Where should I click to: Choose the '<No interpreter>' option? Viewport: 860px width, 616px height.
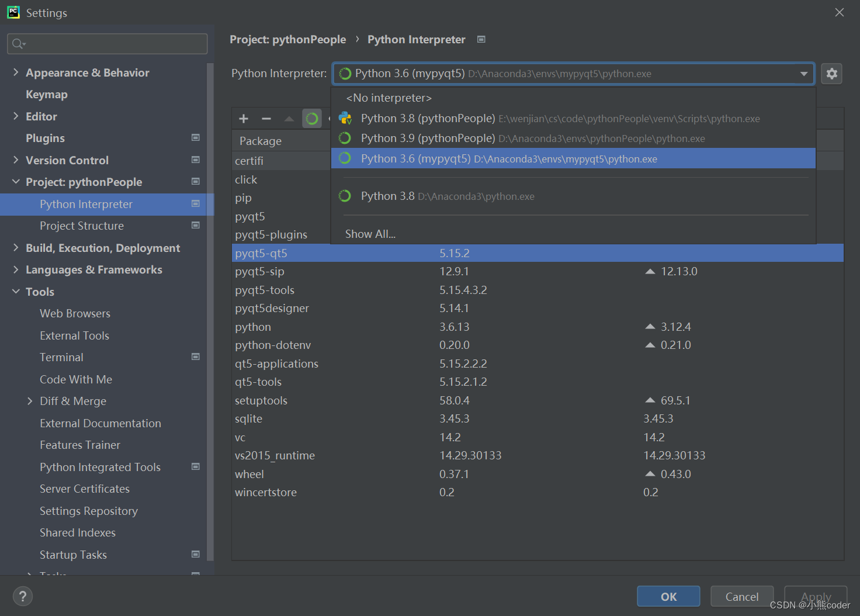point(388,98)
